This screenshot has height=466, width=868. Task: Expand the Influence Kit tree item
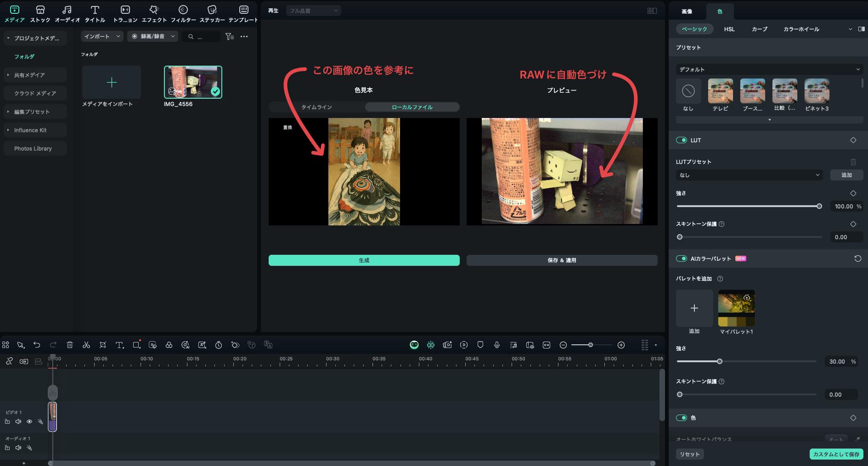point(8,130)
